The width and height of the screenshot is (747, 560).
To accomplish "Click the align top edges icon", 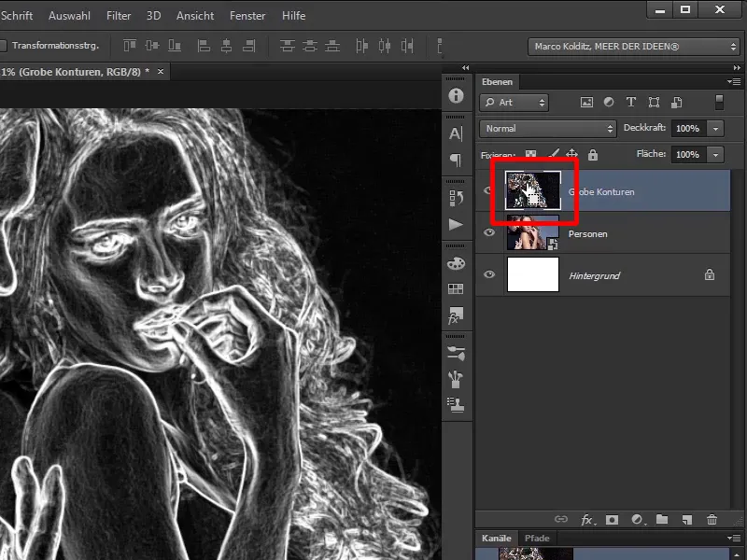I will (130, 46).
